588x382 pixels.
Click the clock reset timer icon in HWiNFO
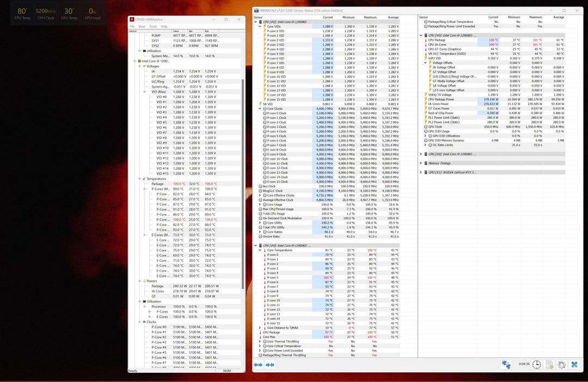[x=537, y=365]
